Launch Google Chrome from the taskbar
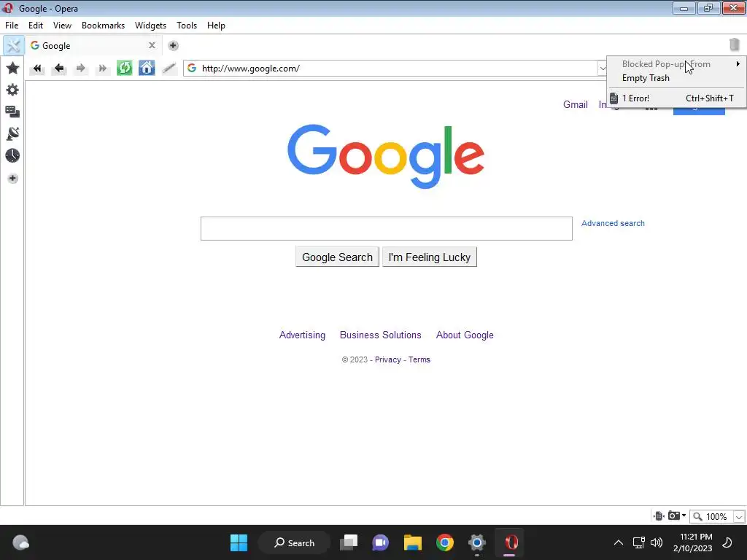This screenshot has height=560, width=747. pos(444,542)
